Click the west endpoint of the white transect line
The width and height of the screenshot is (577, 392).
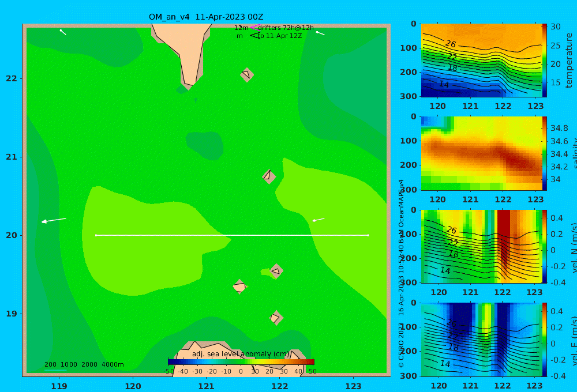pos(96,235)
